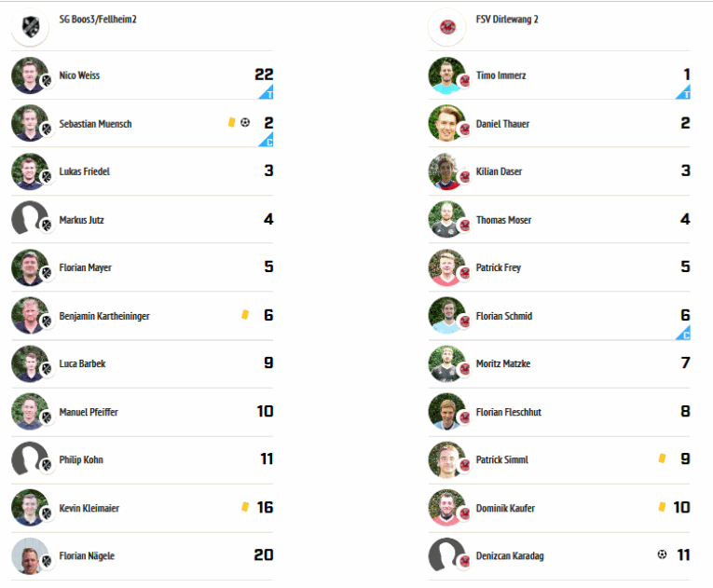
Task: Click Nico Weiss's blue goalkeeper T badge
Action: (x=267, y=92)
